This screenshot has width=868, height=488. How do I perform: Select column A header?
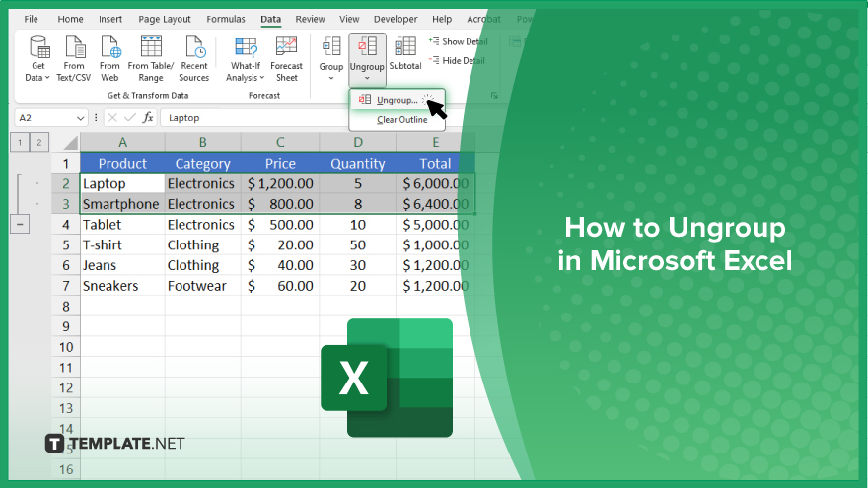pos(122,143)
